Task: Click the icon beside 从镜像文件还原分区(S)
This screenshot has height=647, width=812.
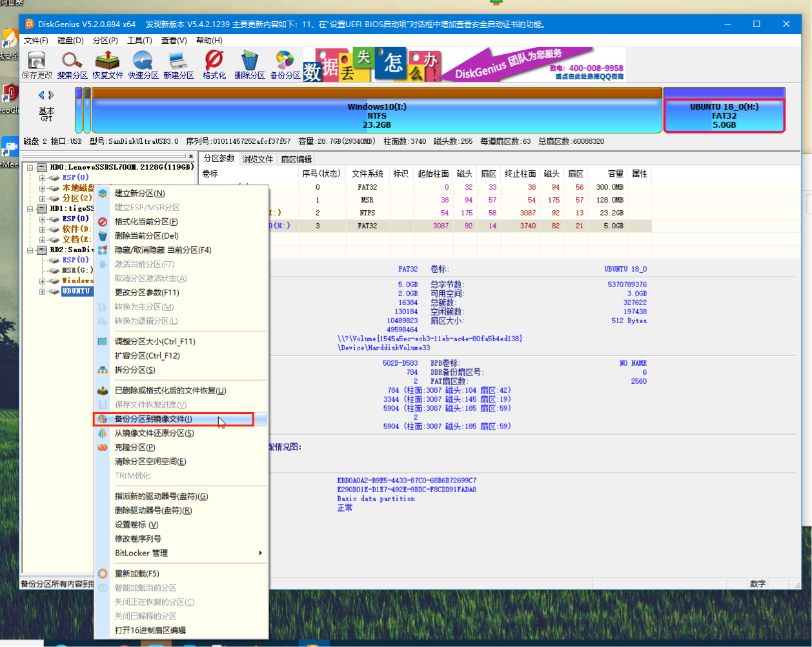Action: 102,433
